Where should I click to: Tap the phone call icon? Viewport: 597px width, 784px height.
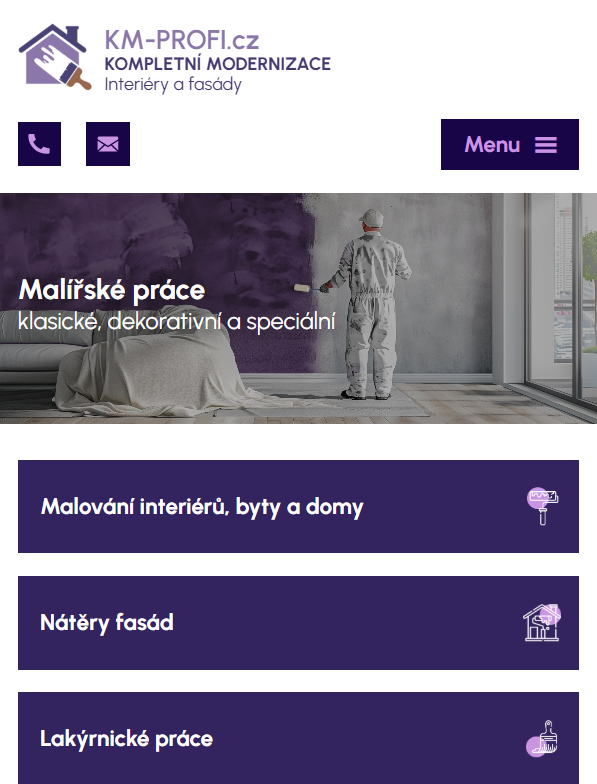tap(39, 144)
